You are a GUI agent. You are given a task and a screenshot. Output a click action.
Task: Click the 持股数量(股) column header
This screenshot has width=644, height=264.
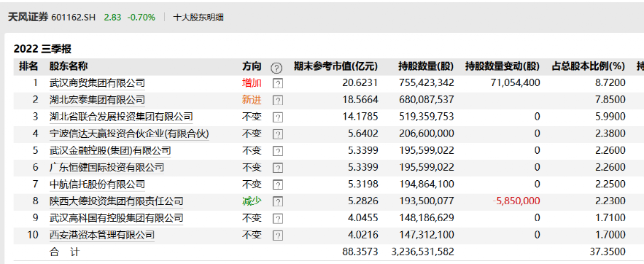coord(426,66)
